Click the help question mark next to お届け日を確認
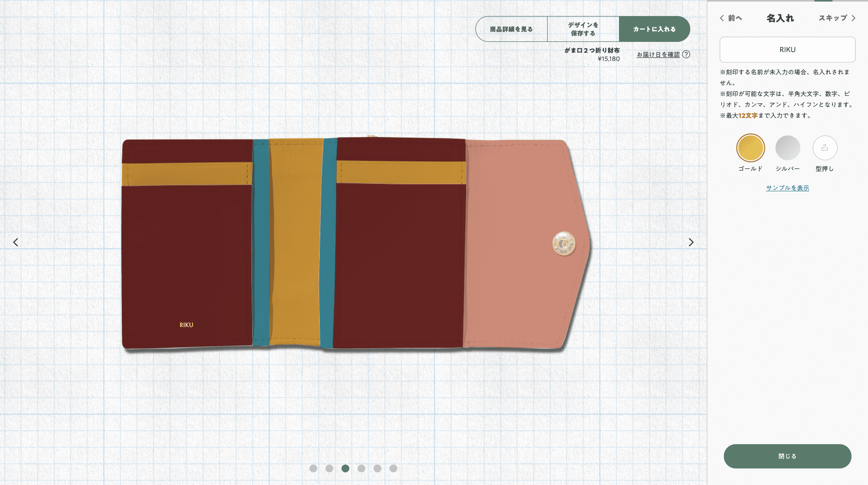 686,54
